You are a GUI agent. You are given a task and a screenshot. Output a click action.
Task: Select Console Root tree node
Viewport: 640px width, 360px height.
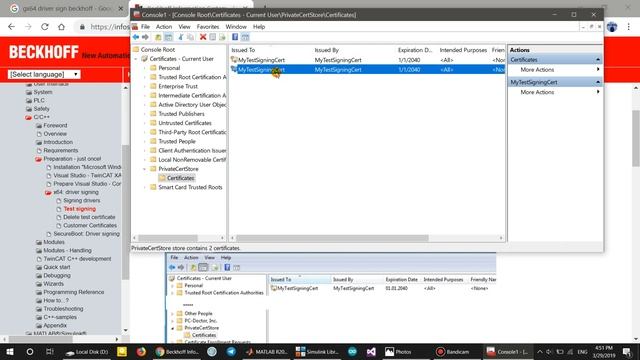point(158,49)
